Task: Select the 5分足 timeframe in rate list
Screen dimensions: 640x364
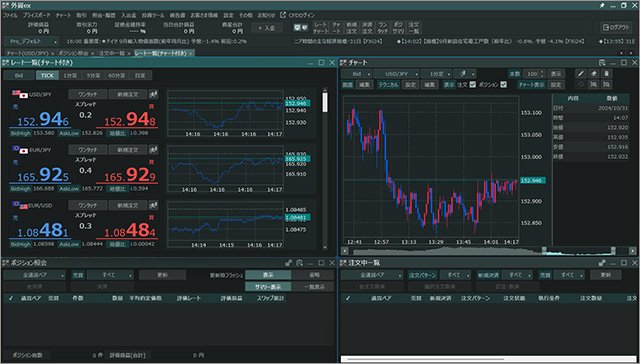Action: (x=93, y=75)
